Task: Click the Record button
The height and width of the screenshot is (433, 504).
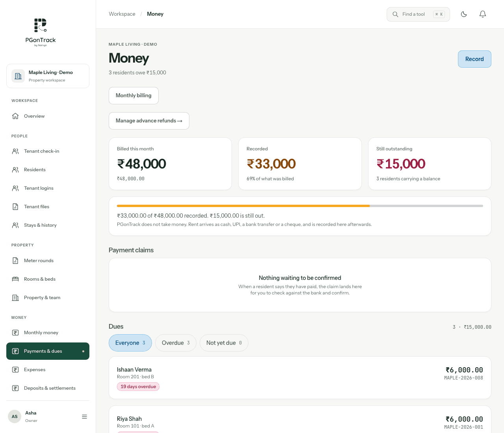Action: tap(474, 59)
